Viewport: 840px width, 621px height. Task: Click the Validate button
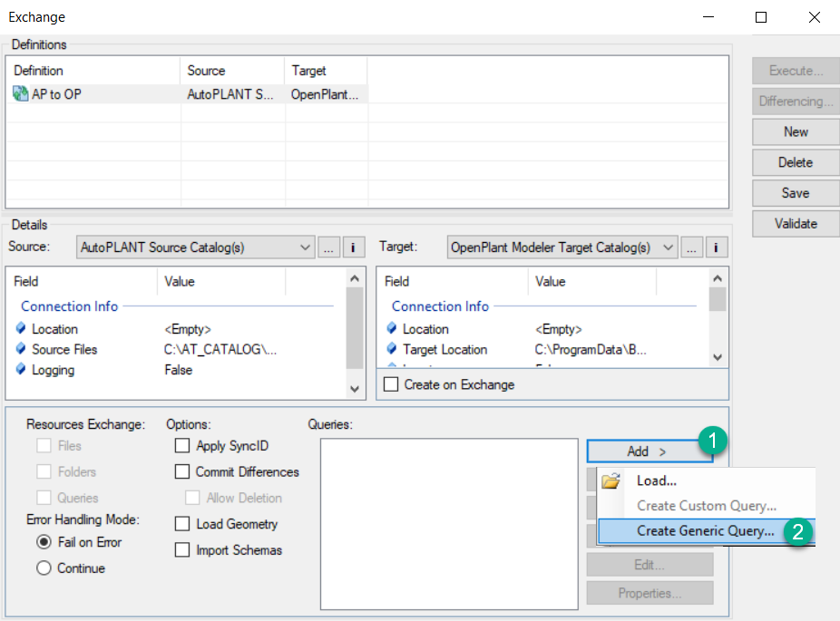796,223
